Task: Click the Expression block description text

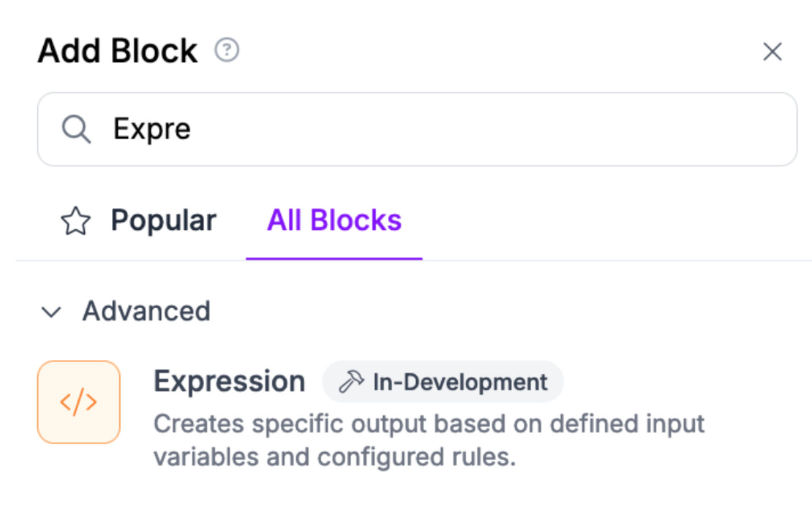Action: (428, 424)
